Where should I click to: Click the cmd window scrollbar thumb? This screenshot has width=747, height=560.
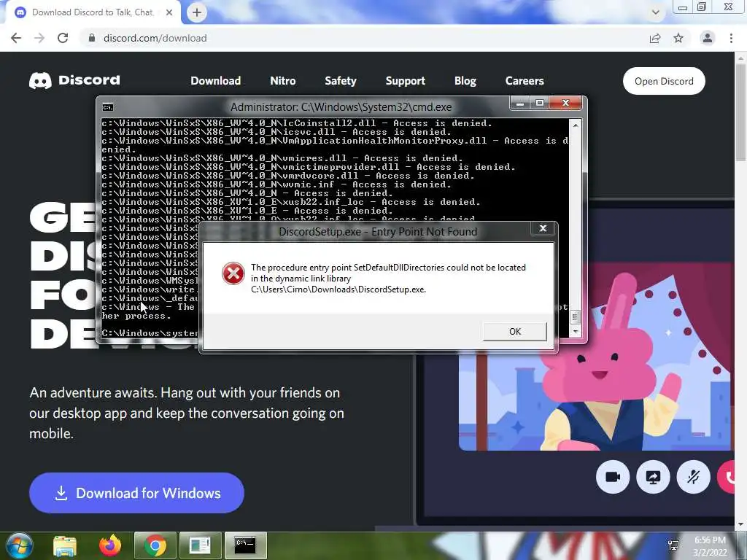(x=576, y=316)
